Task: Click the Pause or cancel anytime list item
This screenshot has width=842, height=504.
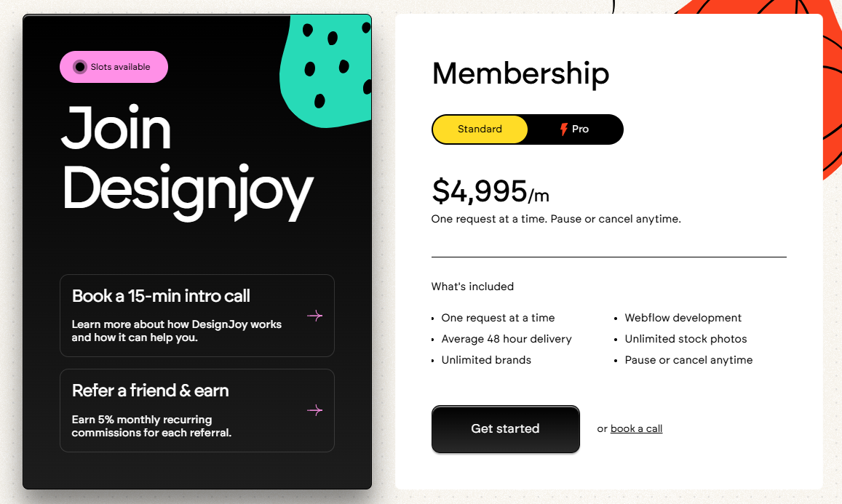Action: point(688,359)
